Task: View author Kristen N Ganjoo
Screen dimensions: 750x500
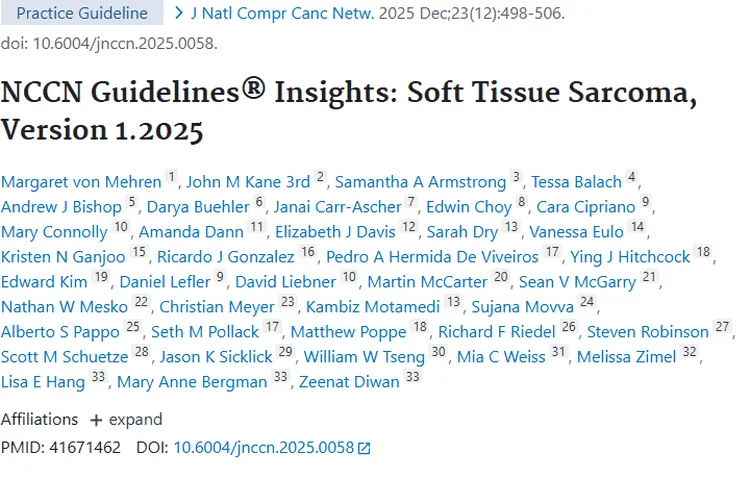Action: [x=62, y=257]
